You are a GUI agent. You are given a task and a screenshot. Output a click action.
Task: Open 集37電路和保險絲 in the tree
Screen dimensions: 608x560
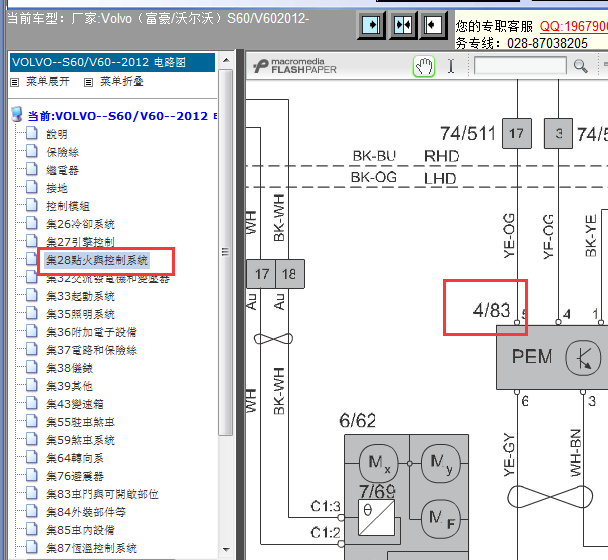click(x=91, y=350)
